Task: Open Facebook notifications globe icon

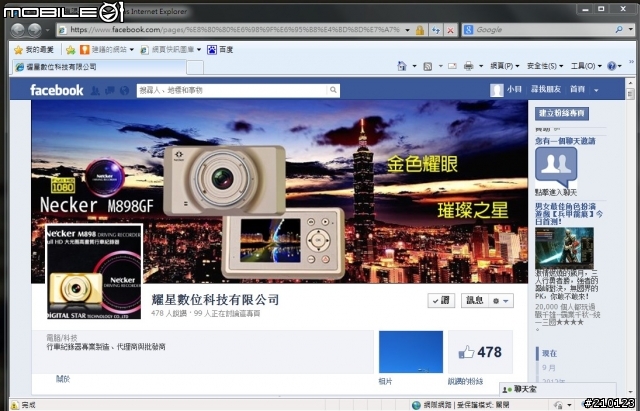Action: 124,91
